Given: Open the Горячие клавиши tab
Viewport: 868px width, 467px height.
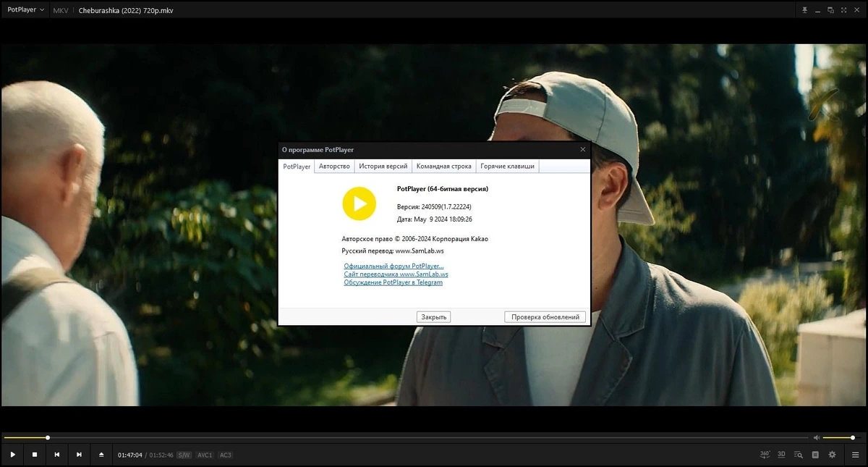Looking at the screenshot, I should coord(508,167).
